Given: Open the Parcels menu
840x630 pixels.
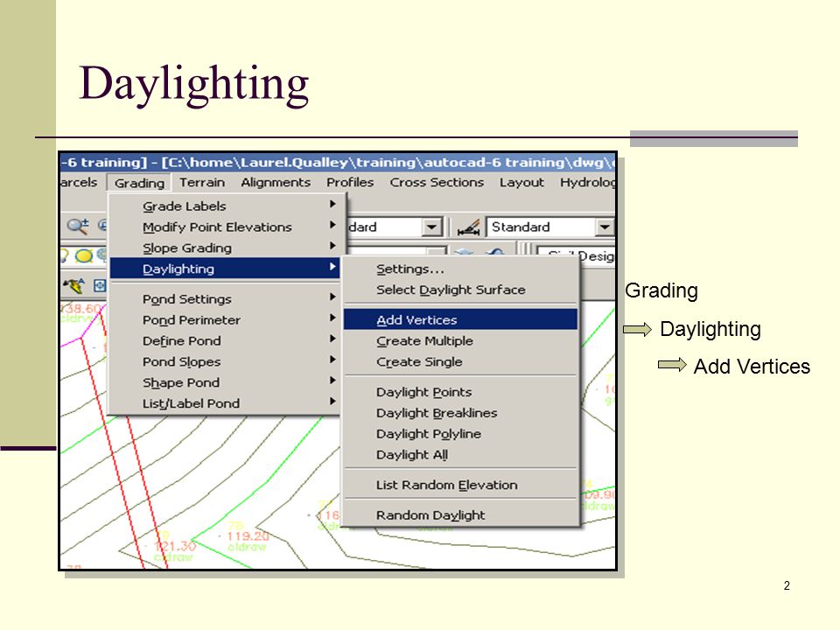Looking at the screenshot, I should (x=79, y=182).
